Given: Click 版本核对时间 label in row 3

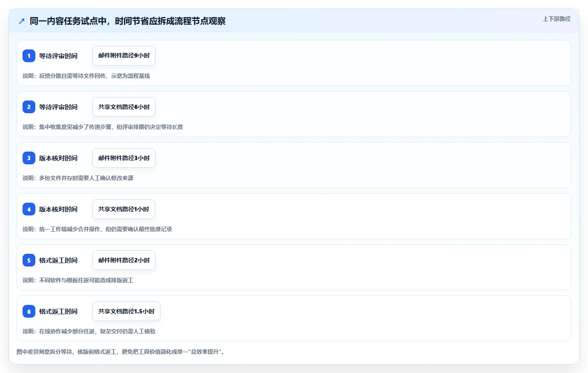Looking at the screenshot, I should point(58,158).
